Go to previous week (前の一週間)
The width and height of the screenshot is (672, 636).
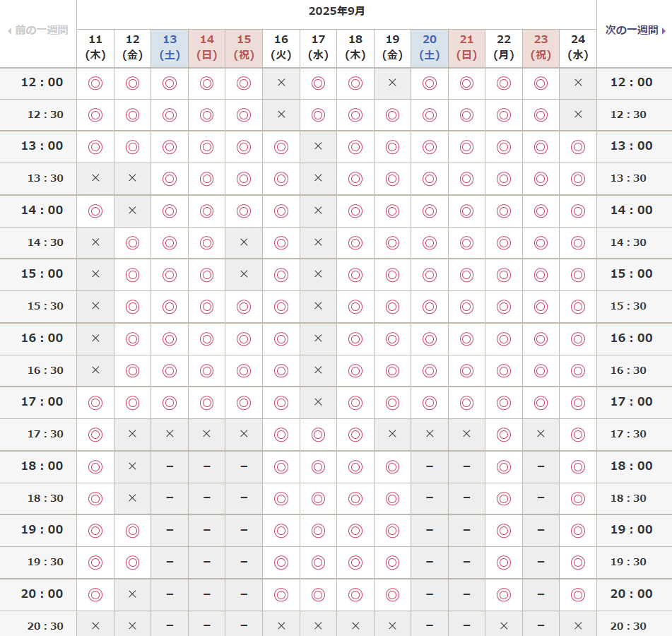coord(37,30)
